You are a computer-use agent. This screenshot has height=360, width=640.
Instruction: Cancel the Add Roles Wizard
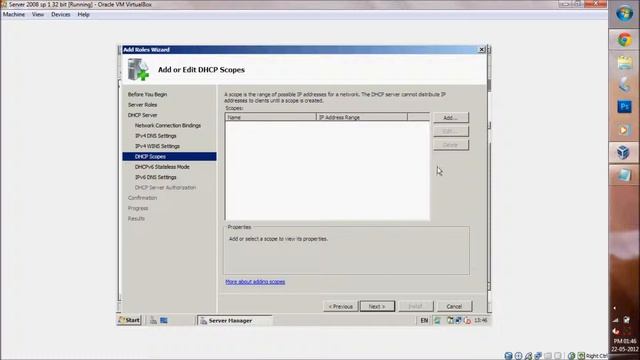point(454,306)
